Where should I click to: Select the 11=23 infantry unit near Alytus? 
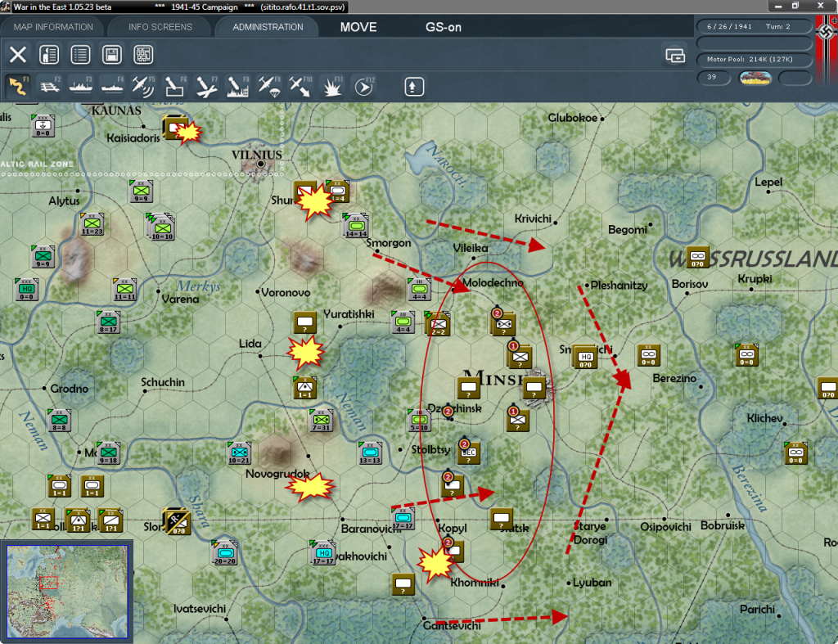(92, 224)
